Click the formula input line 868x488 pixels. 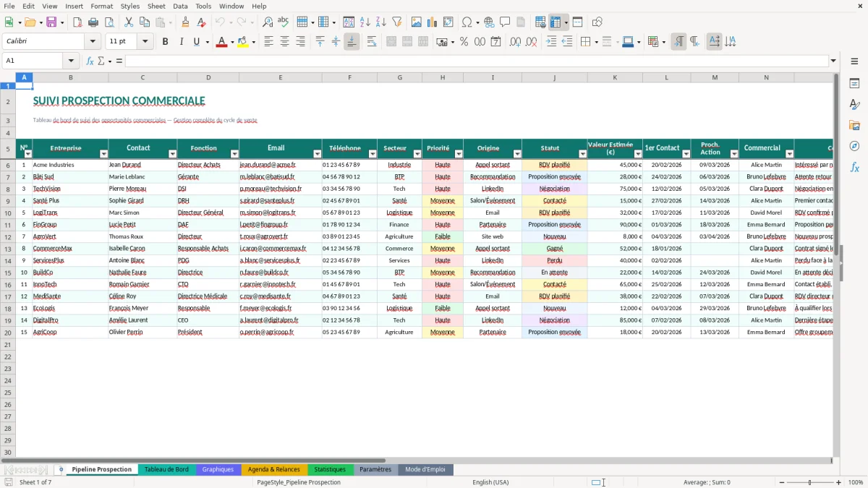(x=476, y=61)
